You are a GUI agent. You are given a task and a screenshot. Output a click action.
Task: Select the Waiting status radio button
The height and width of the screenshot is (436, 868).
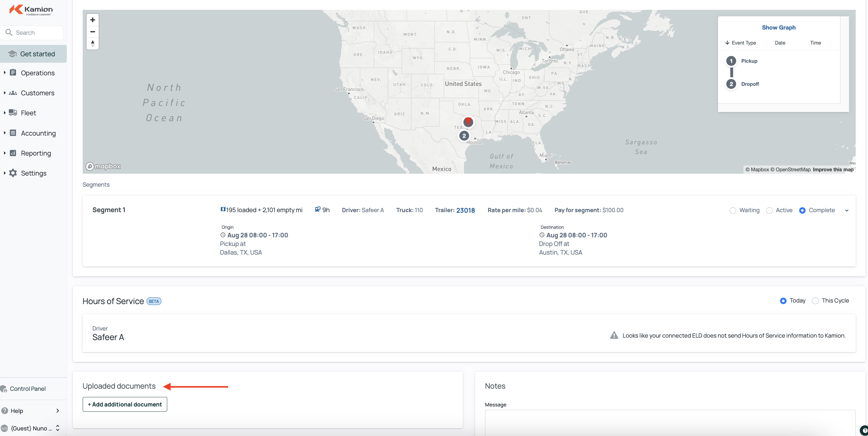[732, 210]
